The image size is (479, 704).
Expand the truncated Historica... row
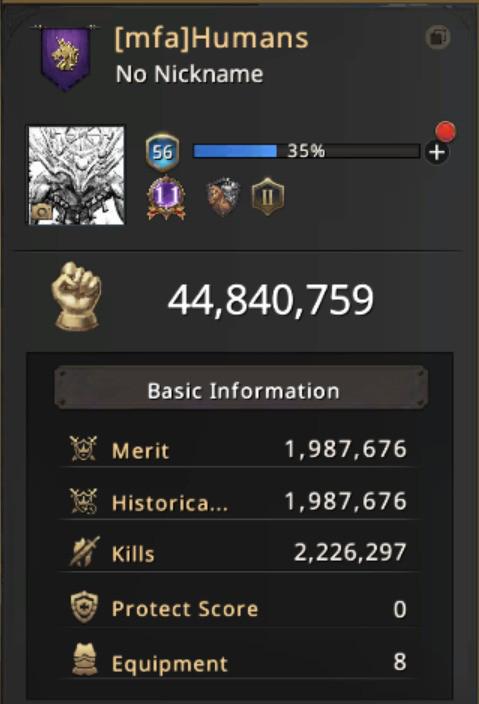pos(238,502)
